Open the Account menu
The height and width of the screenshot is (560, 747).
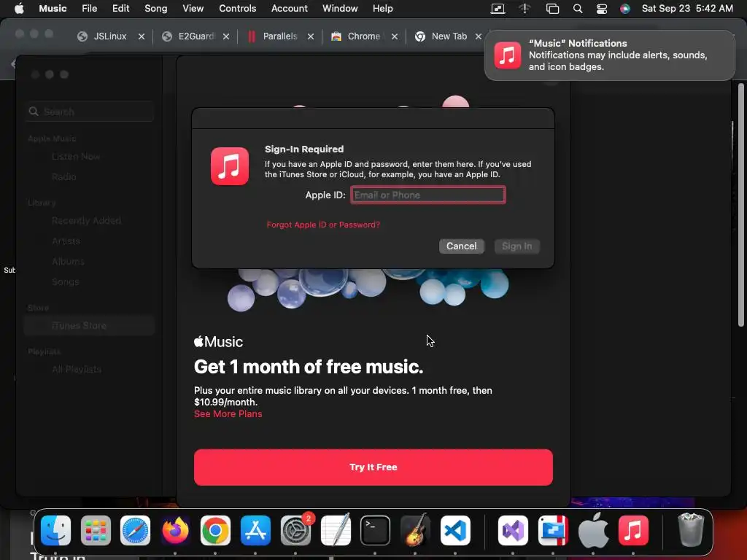[x=289, y=8]
